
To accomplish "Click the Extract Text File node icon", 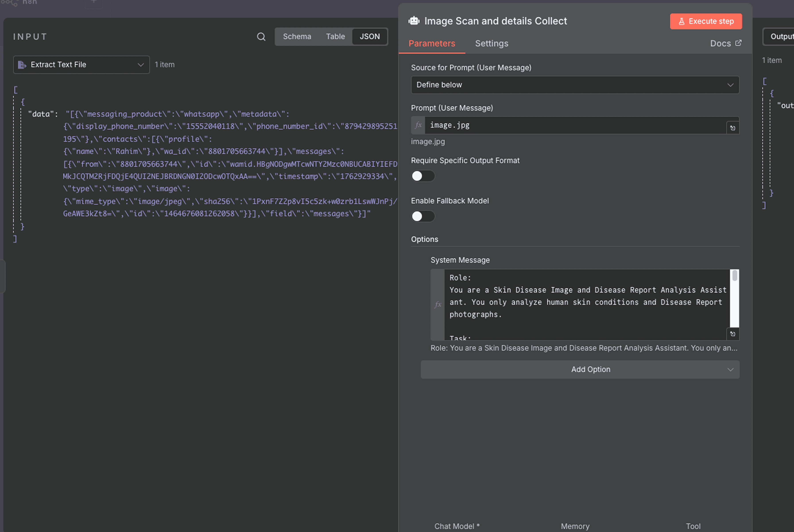I will [22, 65].
